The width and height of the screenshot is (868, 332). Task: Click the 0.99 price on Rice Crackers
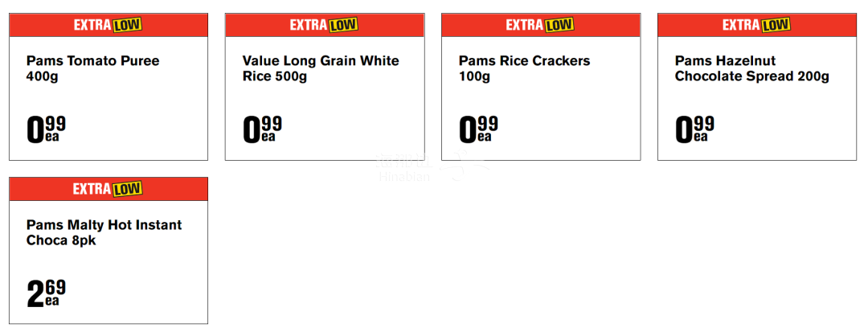click(478, 130)
